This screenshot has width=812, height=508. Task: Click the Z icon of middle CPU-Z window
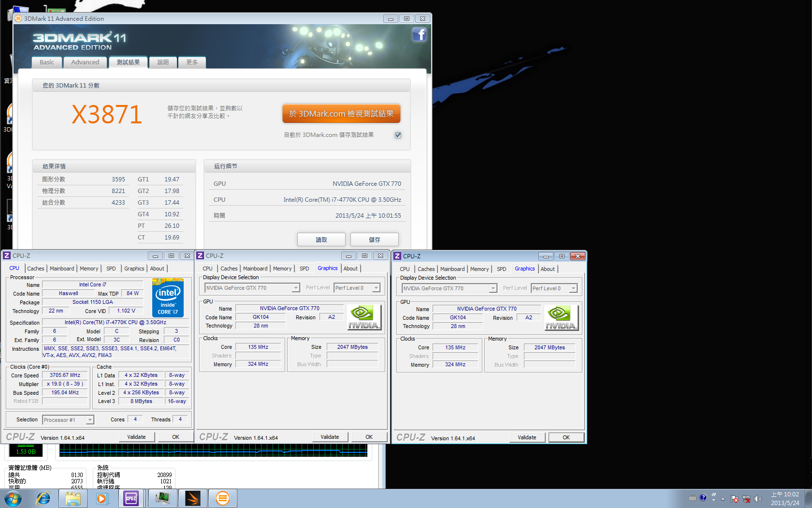200,255
